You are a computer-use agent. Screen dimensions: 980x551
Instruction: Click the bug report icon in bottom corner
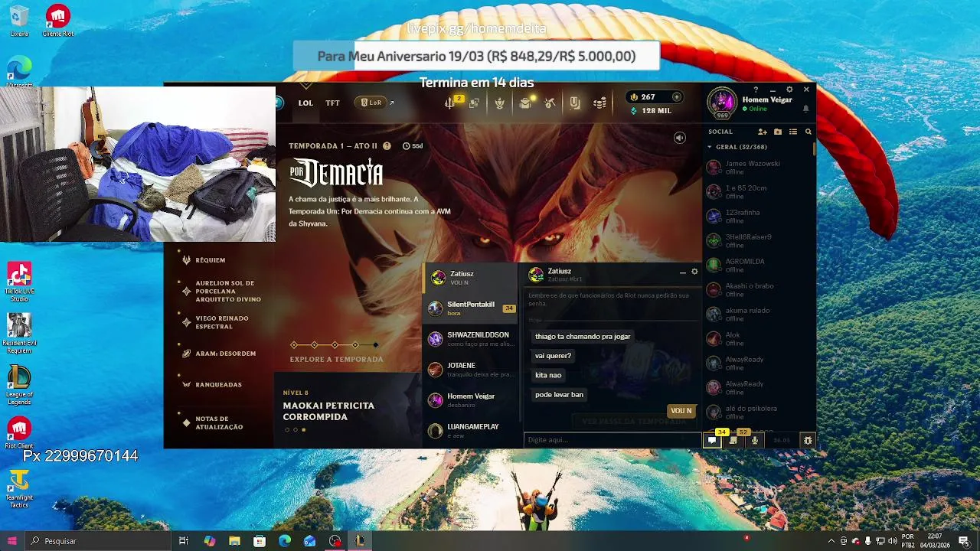808,440
